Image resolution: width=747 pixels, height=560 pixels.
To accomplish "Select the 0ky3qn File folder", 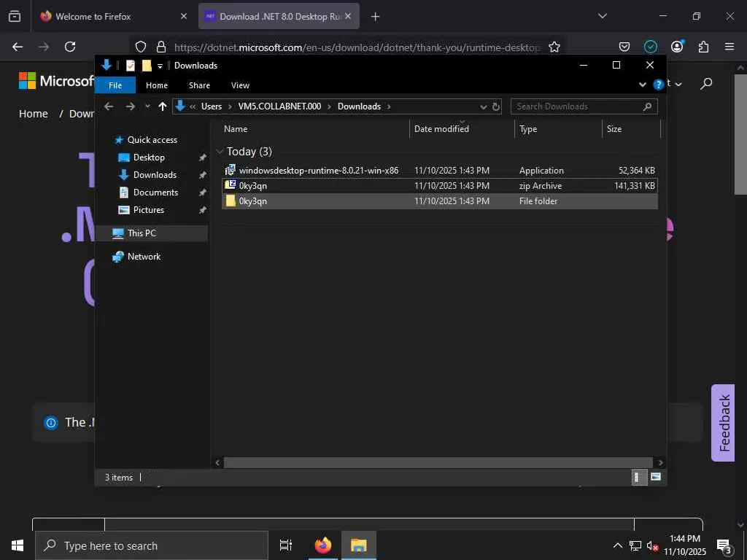I will (x=440, y=201).
